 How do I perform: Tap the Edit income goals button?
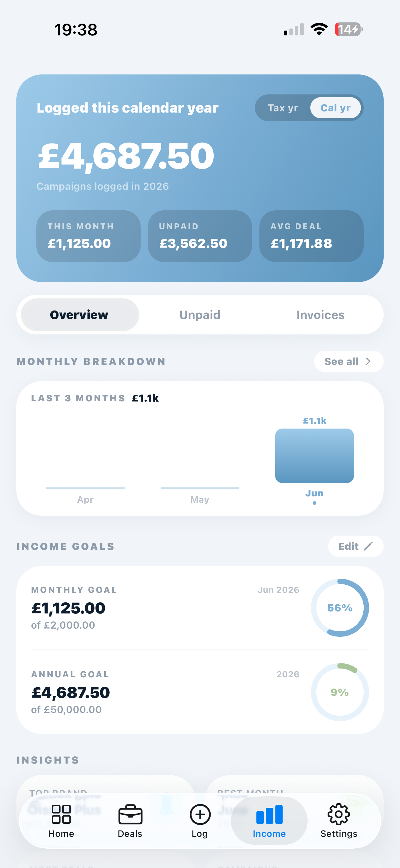(355, 546)
